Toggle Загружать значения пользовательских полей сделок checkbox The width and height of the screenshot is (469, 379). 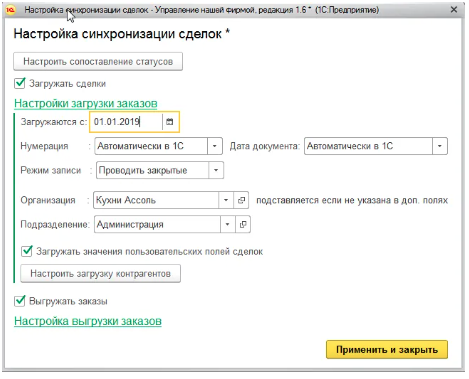tap(27, 251)
